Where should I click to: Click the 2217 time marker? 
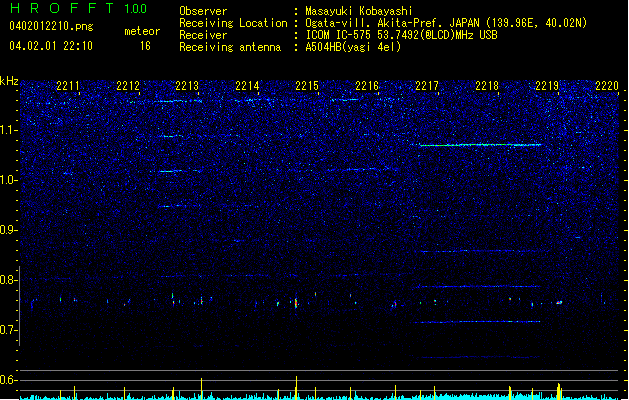[x=427, y=85]
